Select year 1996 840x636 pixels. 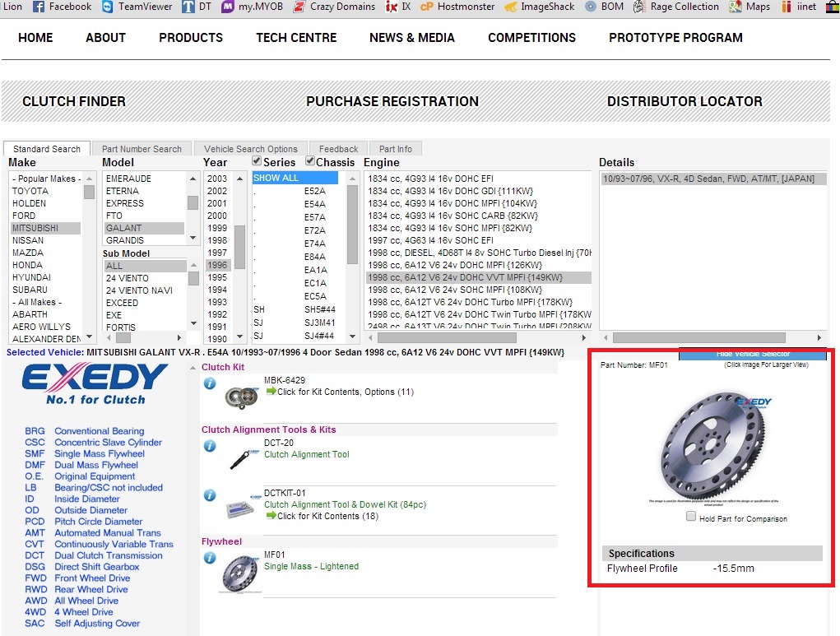(x=217, y=265)
